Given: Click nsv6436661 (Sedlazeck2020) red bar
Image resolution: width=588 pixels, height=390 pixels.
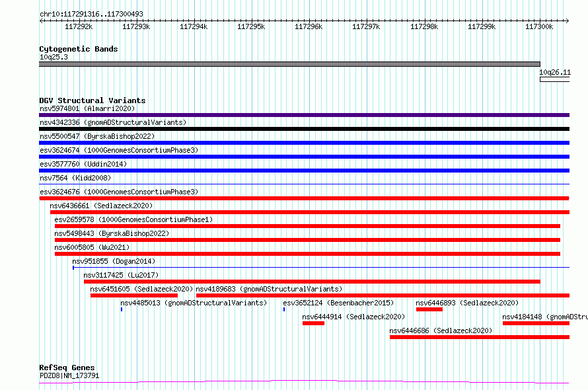Looking at the screenshot, I should point(310,212).
